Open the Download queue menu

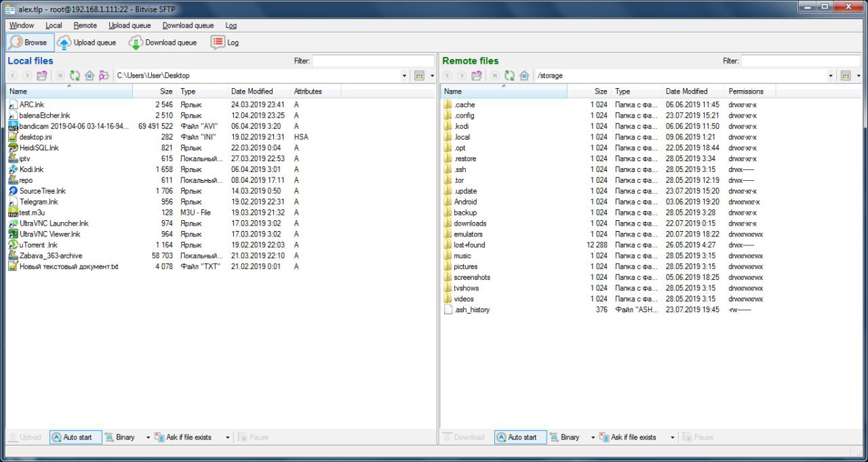[188, 25]
